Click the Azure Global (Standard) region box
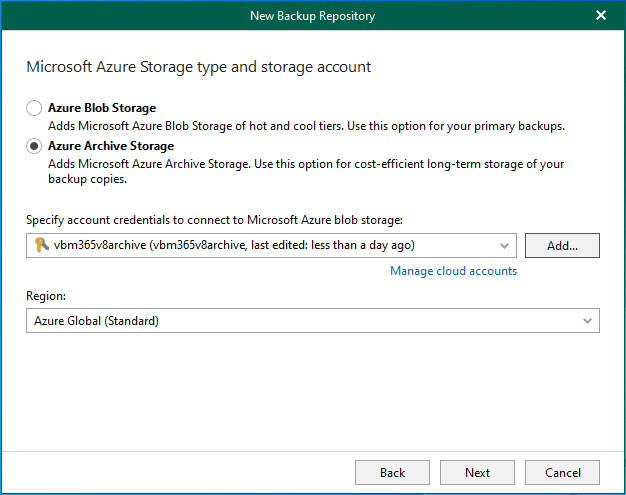 (300, 321)
